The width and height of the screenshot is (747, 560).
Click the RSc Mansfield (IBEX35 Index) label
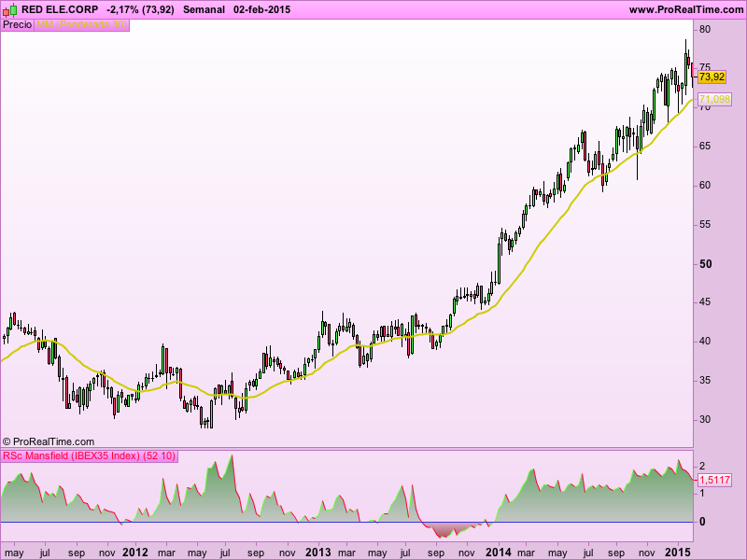click(x=89, y=455)
